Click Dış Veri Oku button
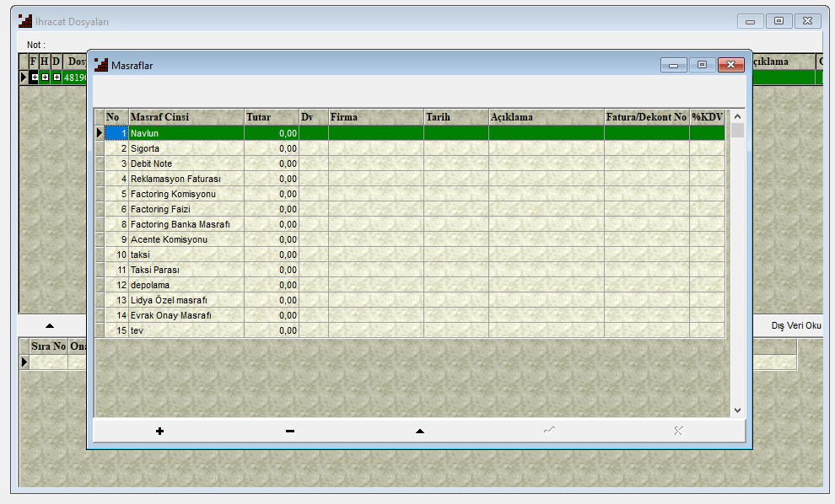This screenshot has height=504, width=835. (x=795, y=325)
